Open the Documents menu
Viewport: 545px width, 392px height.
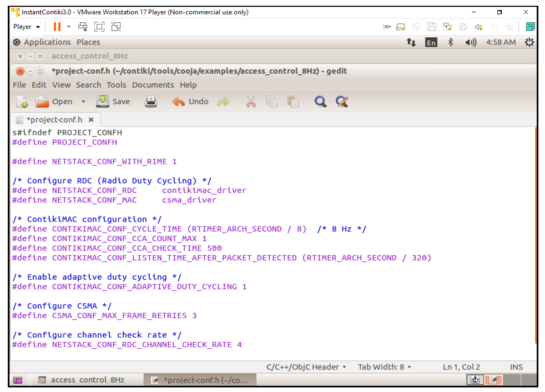point(153,85)
